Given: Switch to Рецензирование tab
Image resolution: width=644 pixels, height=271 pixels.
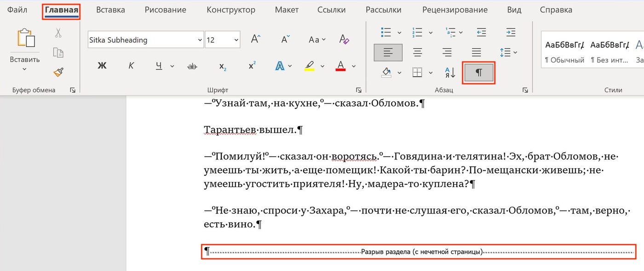Looking at the screenshot, I should point(454,10).
